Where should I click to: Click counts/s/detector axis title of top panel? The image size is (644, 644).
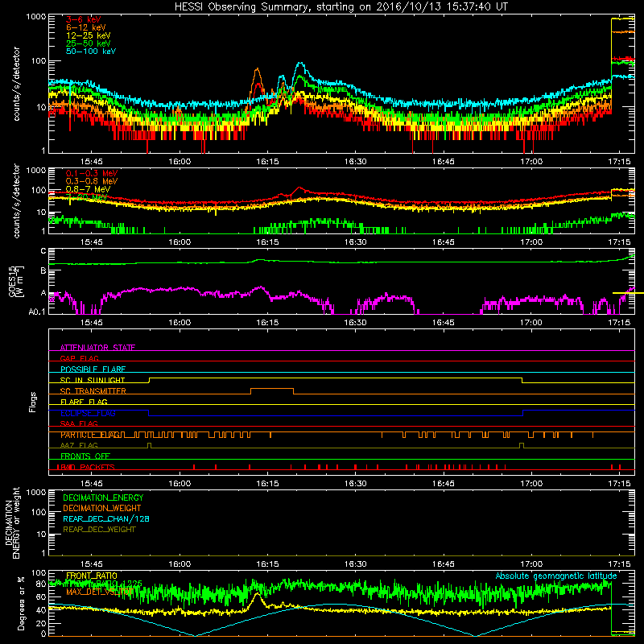coord(16,84)
